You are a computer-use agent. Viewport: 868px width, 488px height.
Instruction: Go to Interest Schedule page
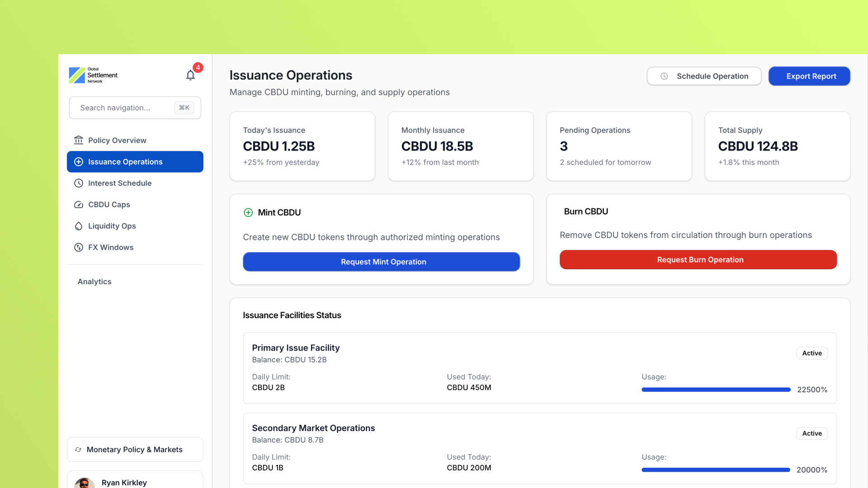[120, 183]
